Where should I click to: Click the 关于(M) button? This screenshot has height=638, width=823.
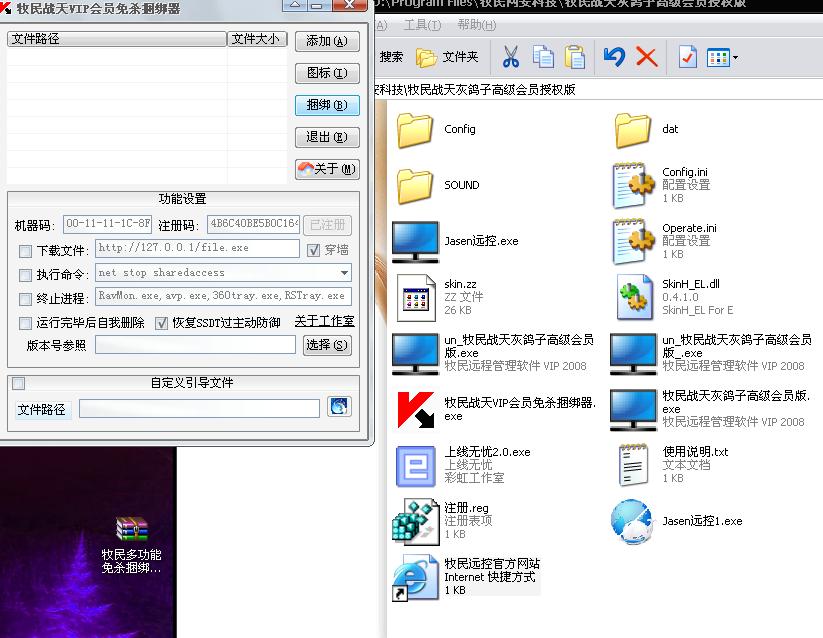point(327,169)
